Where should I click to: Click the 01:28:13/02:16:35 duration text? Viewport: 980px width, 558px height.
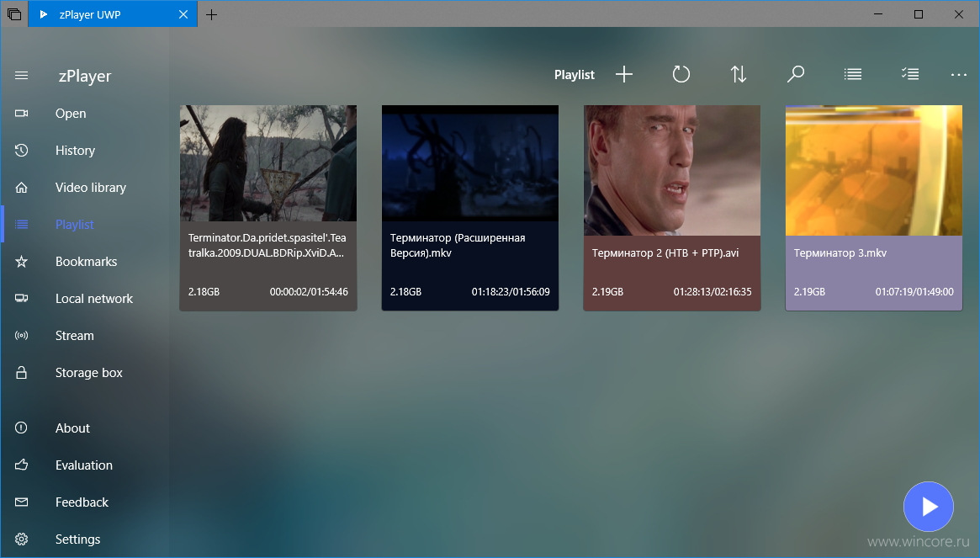coord(712,291)
